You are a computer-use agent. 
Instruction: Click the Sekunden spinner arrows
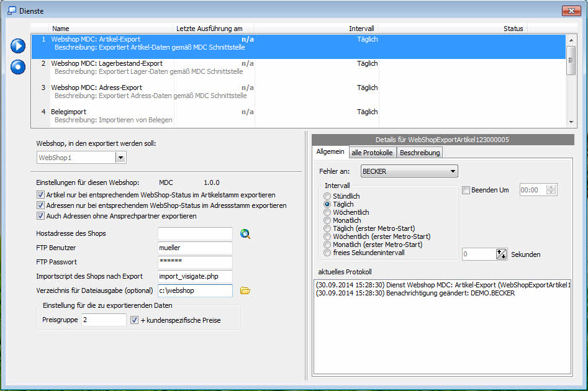click(x=502, y=254)
